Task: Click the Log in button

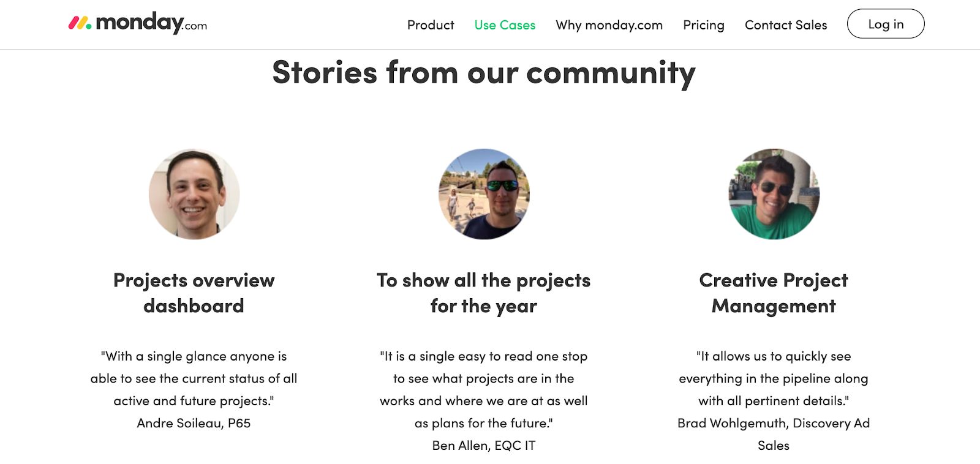Action: [x=886, y=24]
